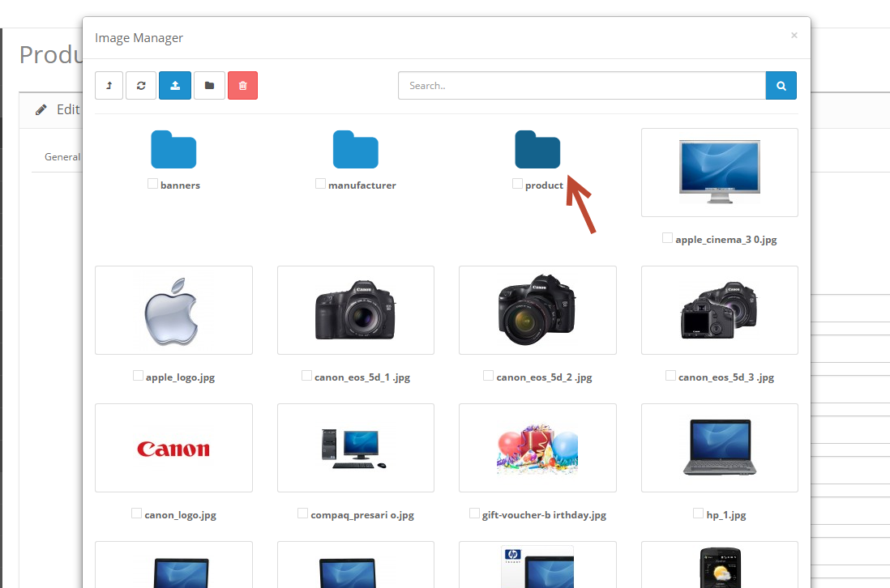Viewport: 890px width, 588px height.
Task: Click the apple_logo.jpg file name
Action: coord(180,377)
